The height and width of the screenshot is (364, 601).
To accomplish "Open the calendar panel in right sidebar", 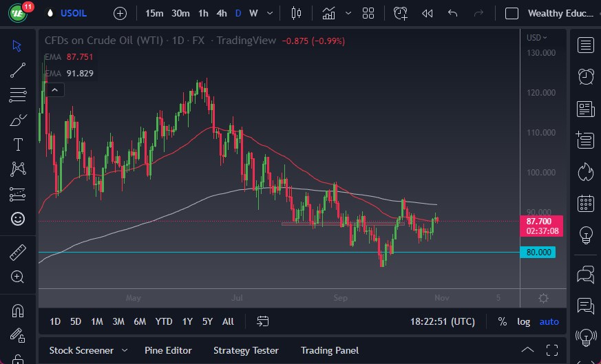I will click(x=586, y=203).
